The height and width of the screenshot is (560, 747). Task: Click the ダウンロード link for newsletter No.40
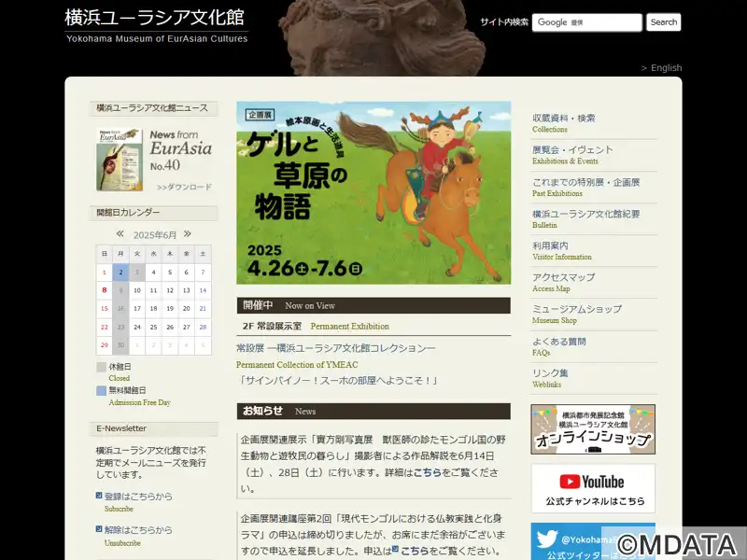coord(184,188)
